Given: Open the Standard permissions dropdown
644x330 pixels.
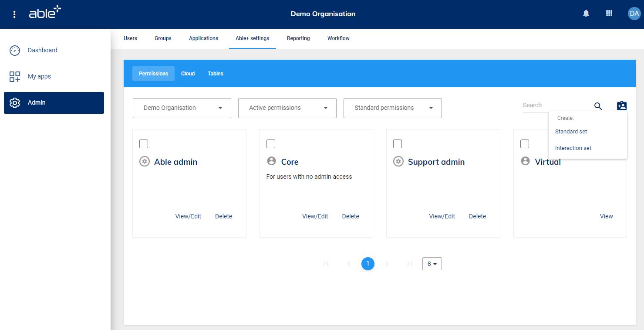Looking at the screenshot, I should coord(393,108).
